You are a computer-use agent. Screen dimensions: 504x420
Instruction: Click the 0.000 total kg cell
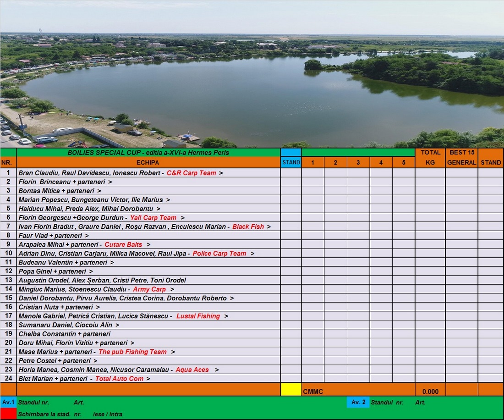click(430, 392)
